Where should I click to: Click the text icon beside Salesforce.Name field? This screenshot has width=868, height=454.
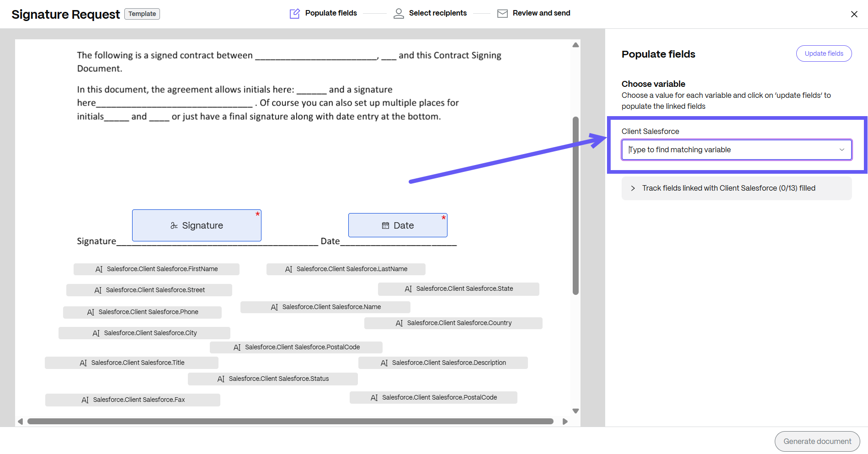[274, 307]
